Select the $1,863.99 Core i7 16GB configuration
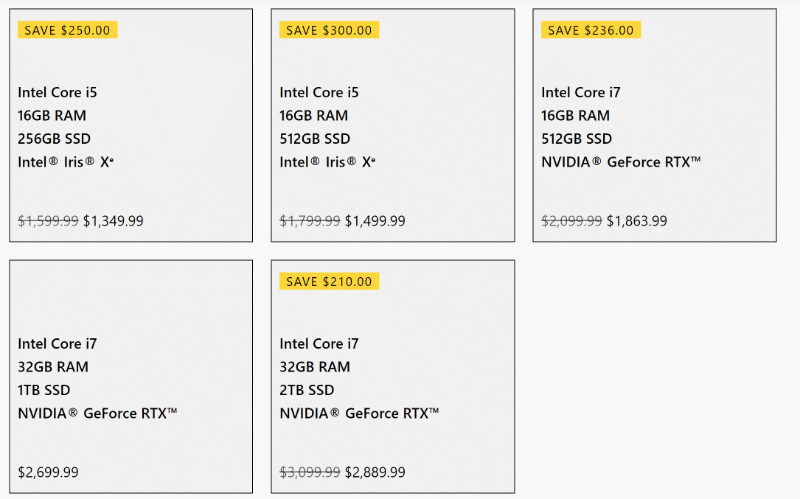800x499 pixels. click(655, 125)
